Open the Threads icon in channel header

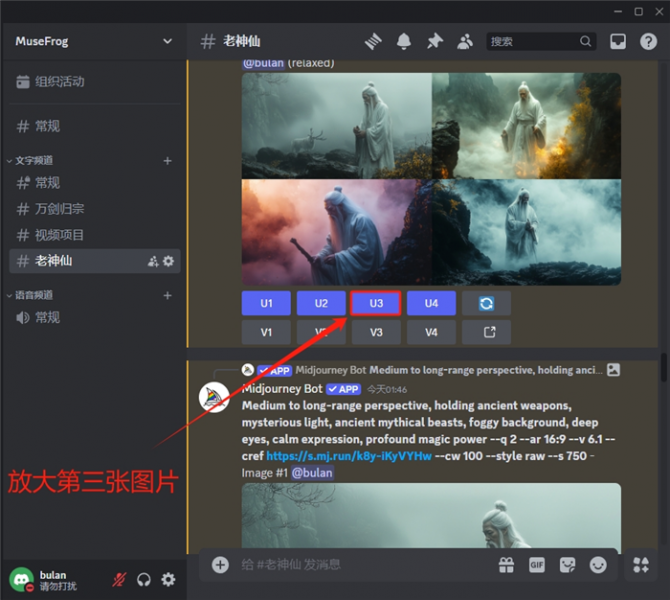tap(373, 41)
